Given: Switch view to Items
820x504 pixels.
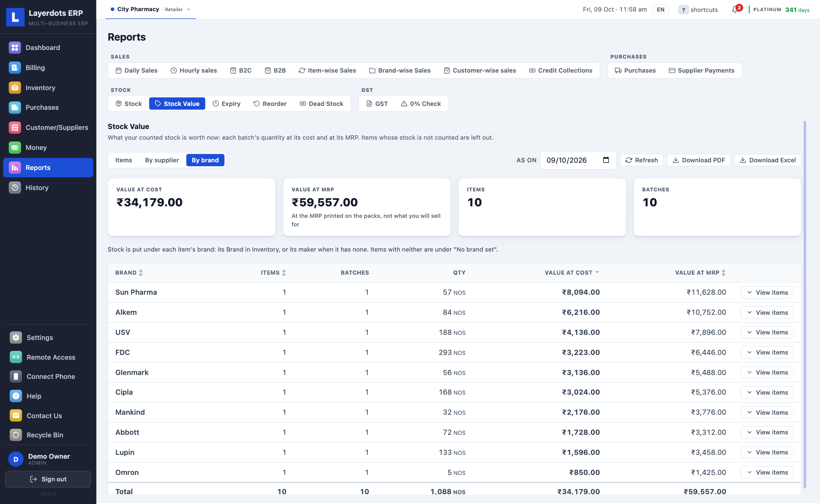Looking at the screenshot, I should tap(123, 160).
